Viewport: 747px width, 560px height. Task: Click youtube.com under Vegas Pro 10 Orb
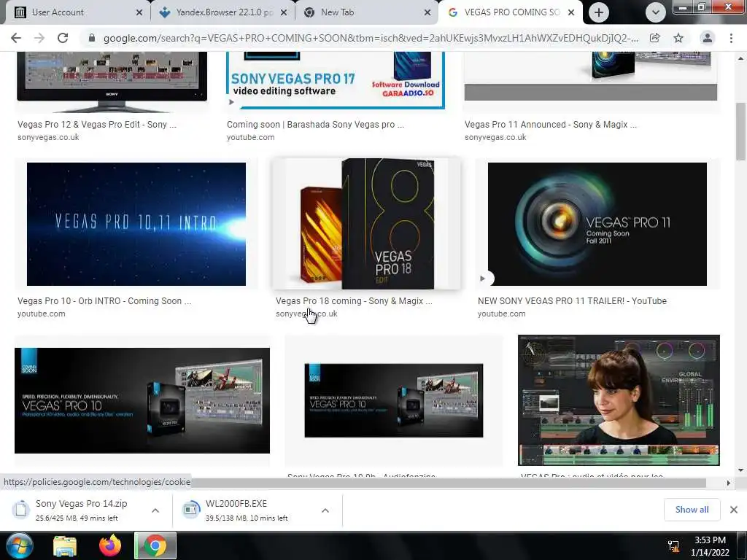pyautogui.click(x=42, y=314)
